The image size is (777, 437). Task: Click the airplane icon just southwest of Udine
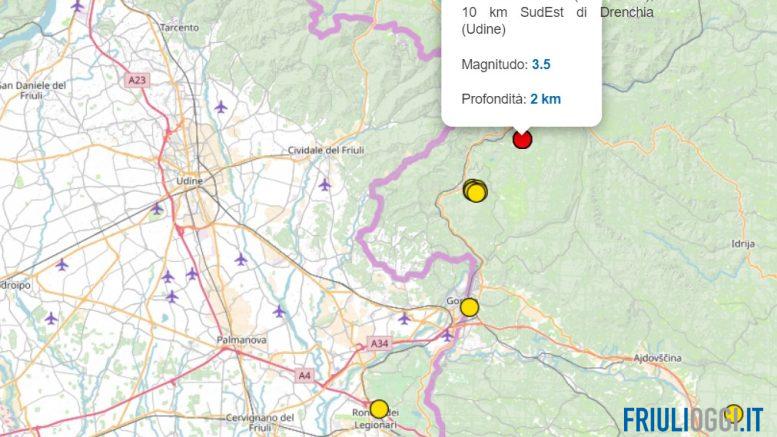pos(157,208)
